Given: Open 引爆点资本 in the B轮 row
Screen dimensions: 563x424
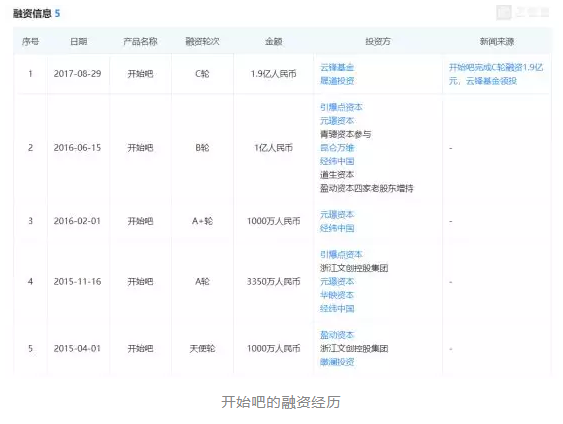Looking at the screenshot, I should pyautogui.click(x=341, y=107).
